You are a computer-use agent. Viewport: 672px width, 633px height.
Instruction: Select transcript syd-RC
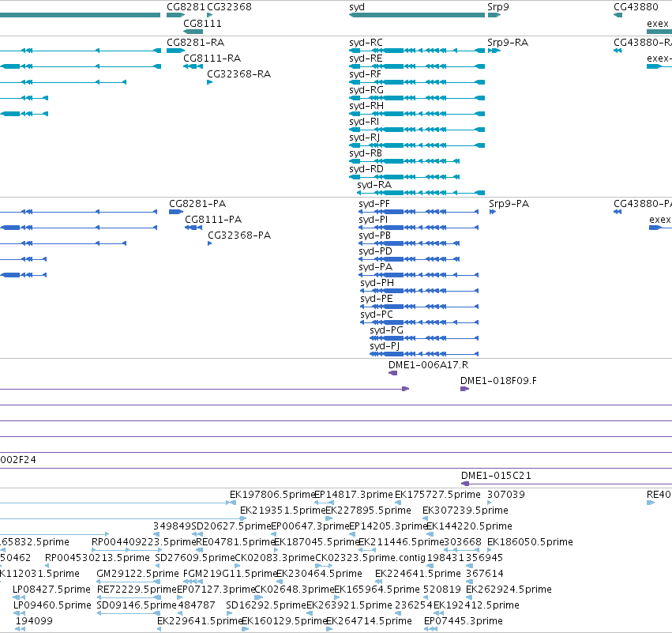coord(417,51)
